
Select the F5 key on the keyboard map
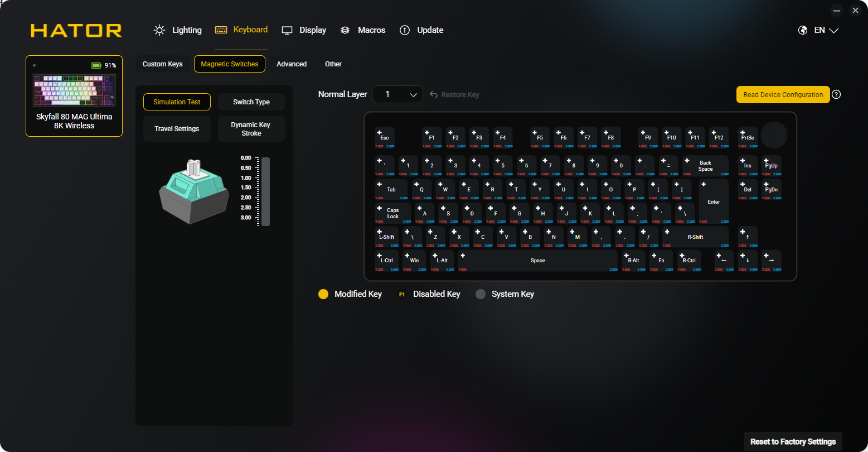click(x=540, y=137)
